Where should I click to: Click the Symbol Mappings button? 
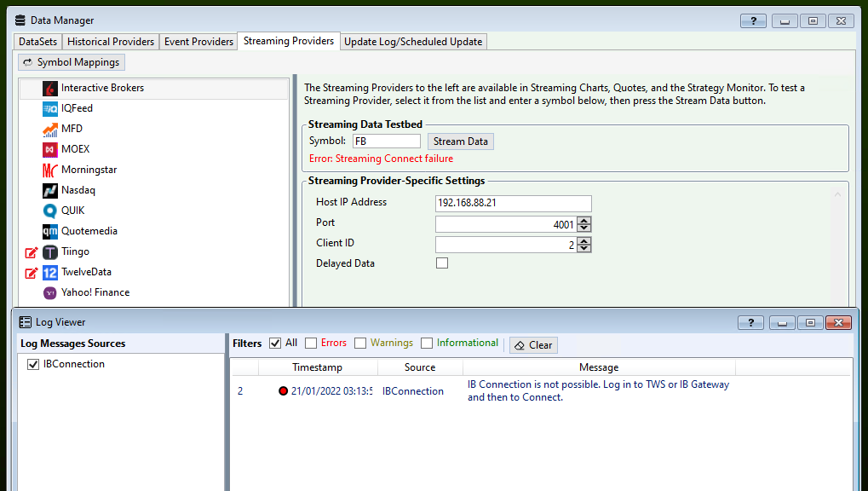pos(72,62)
